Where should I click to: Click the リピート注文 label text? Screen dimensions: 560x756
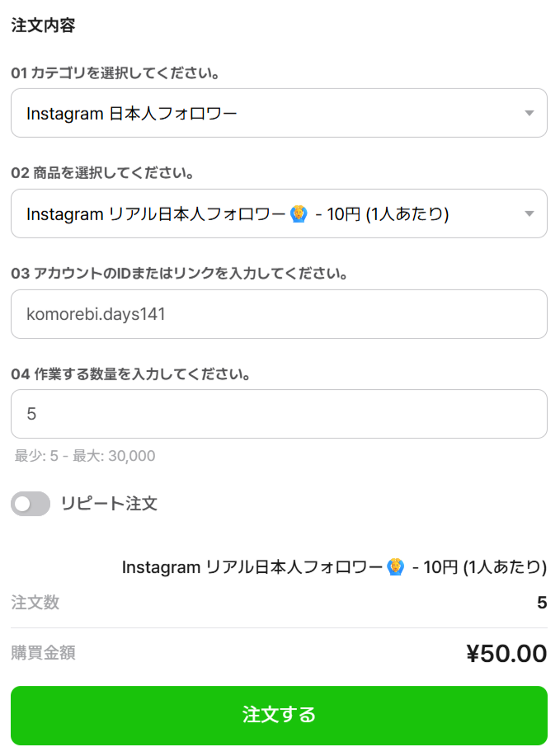click(x=109, y=503)
